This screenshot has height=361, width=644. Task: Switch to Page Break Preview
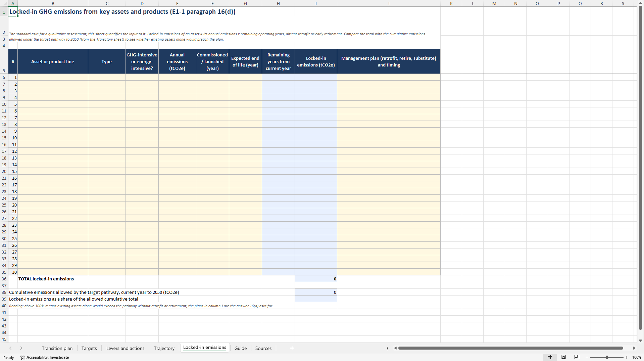point(577,357)
